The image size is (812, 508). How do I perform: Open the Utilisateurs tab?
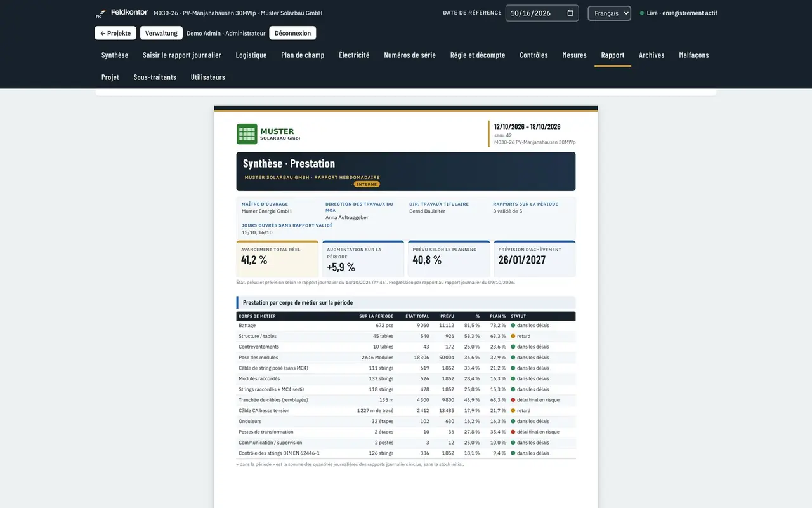point(208,77)
